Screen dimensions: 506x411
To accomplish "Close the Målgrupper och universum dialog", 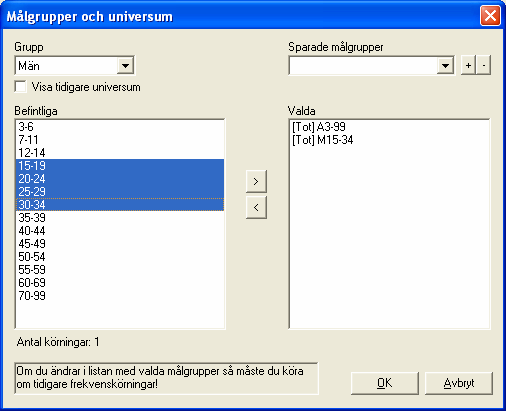I will tap(490, 16).
